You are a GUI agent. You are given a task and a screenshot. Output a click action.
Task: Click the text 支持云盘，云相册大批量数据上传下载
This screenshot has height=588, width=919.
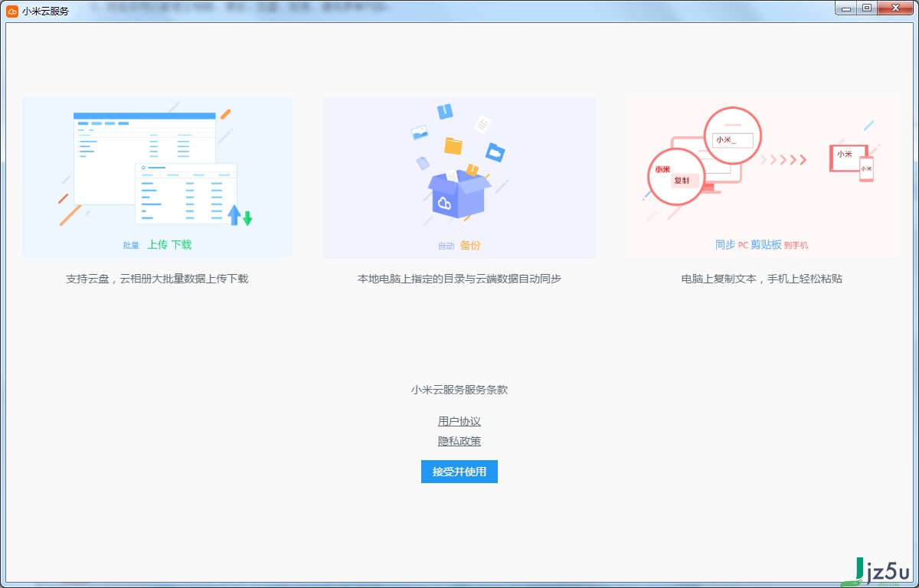(x=157, y=279)
